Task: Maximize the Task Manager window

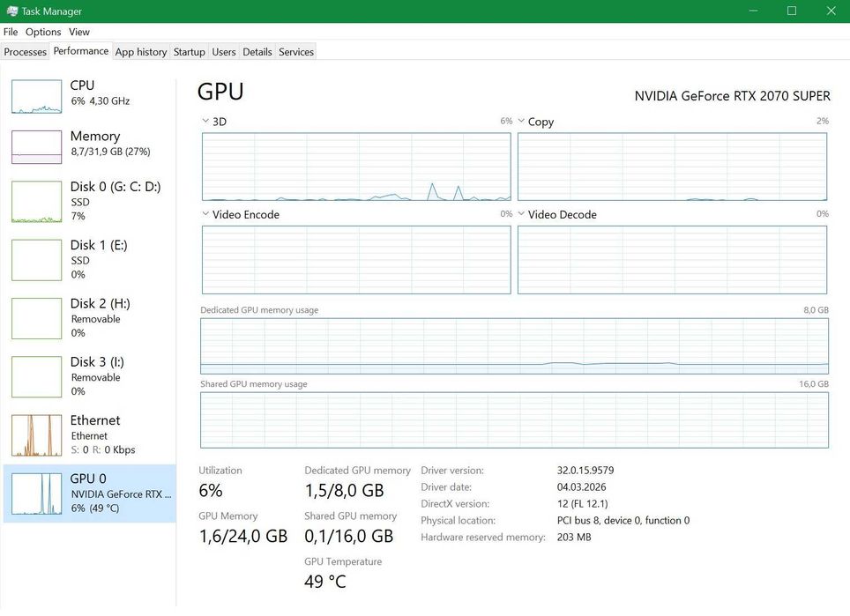Action: pos(792,11)
